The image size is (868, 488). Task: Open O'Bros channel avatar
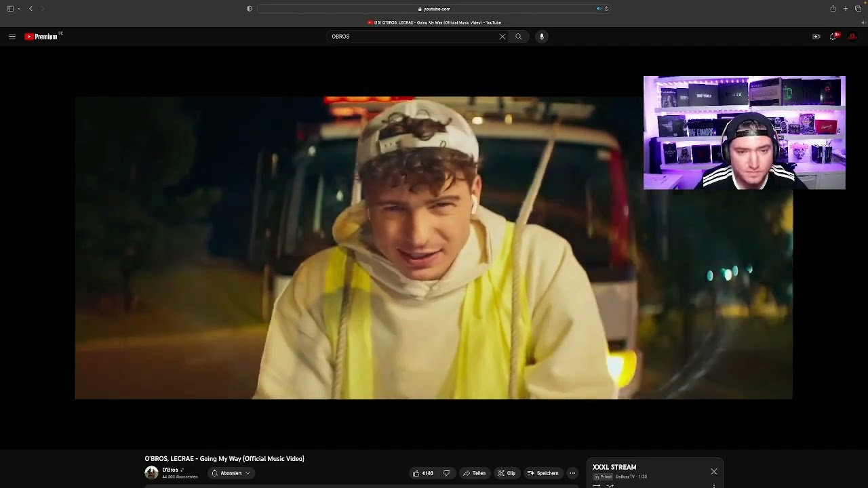151,472
